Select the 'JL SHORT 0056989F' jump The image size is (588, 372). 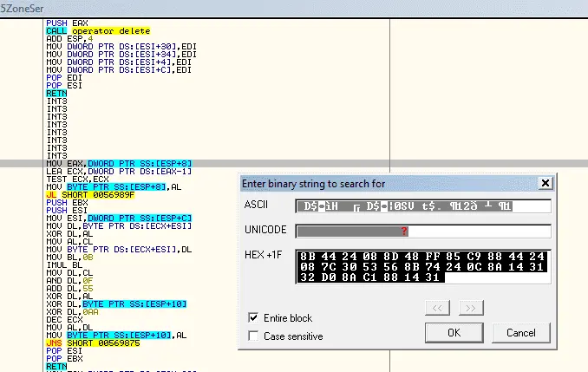(90, 195)
